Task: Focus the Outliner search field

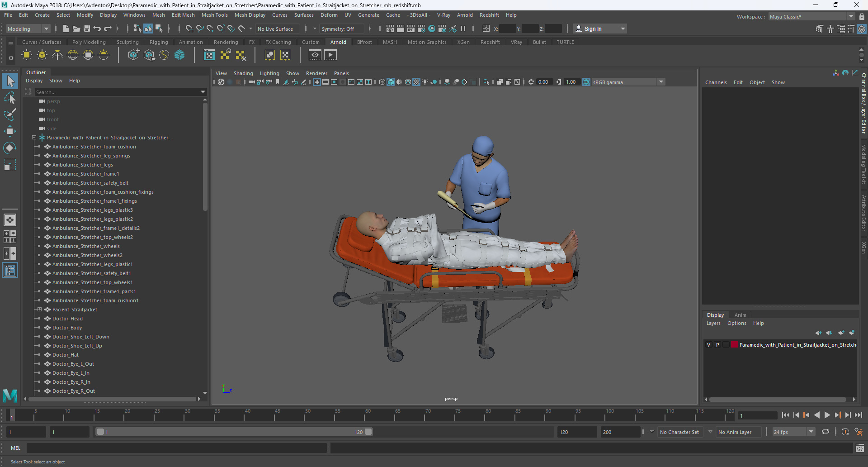Action: point(118,92)
